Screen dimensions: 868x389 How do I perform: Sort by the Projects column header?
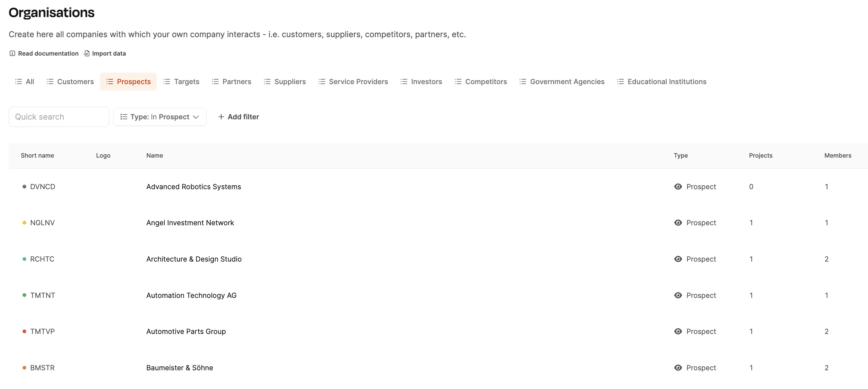(761, 156)
